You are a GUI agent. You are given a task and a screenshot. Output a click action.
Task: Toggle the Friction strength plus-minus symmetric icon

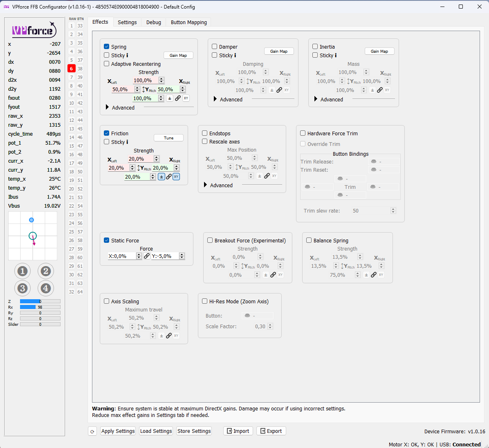161,177
